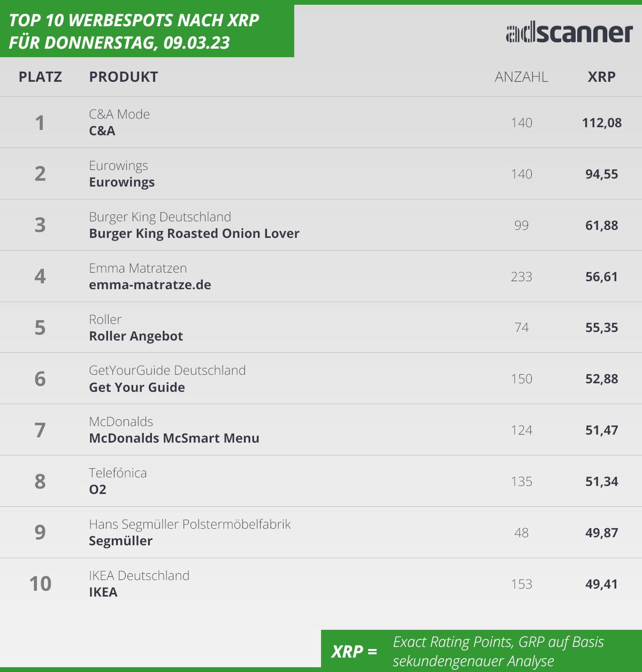Click the Anzahl value 233
The image size is (642, 672).
(x=522, y=277)
